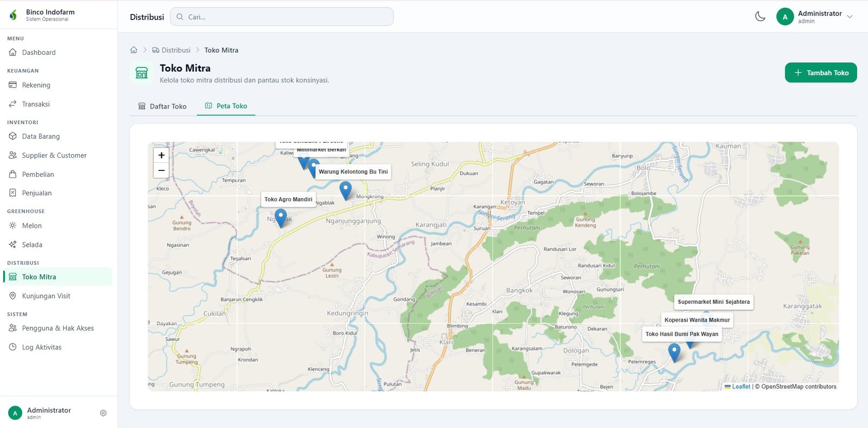The image size is (868, 428).
Task: Click the map marker below Warung Kelontong Bu Tini
Action: [346, 190]
